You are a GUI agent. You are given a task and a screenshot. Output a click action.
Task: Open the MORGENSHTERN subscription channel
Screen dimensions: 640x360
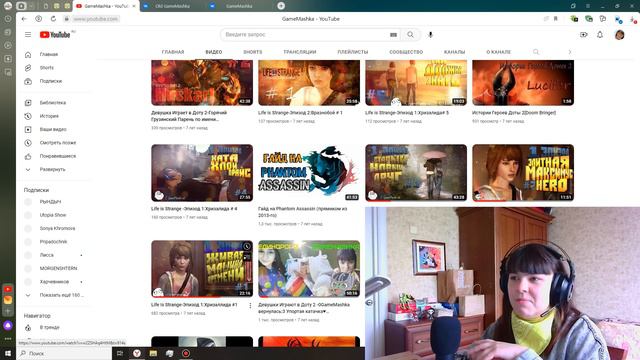(58, 268)
